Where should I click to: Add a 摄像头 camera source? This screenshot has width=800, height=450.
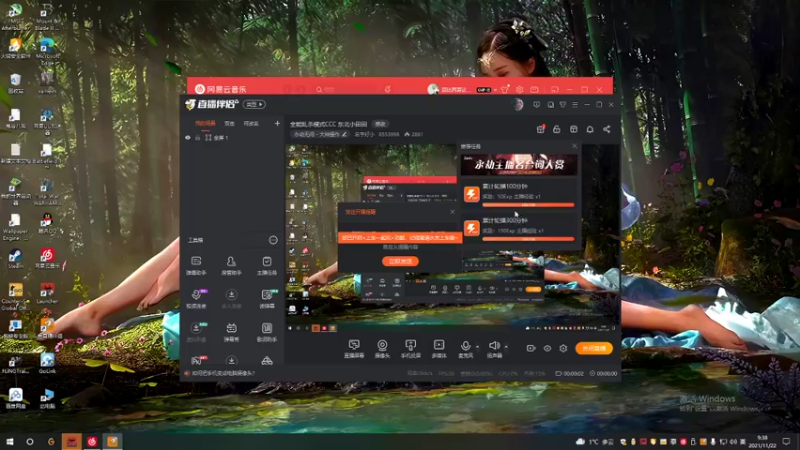coord(382,349)
